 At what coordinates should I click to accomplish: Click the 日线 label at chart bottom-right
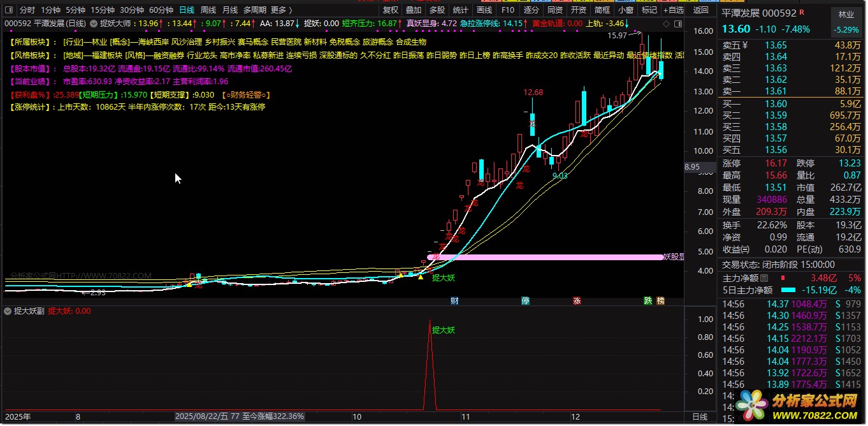[699, 417]
